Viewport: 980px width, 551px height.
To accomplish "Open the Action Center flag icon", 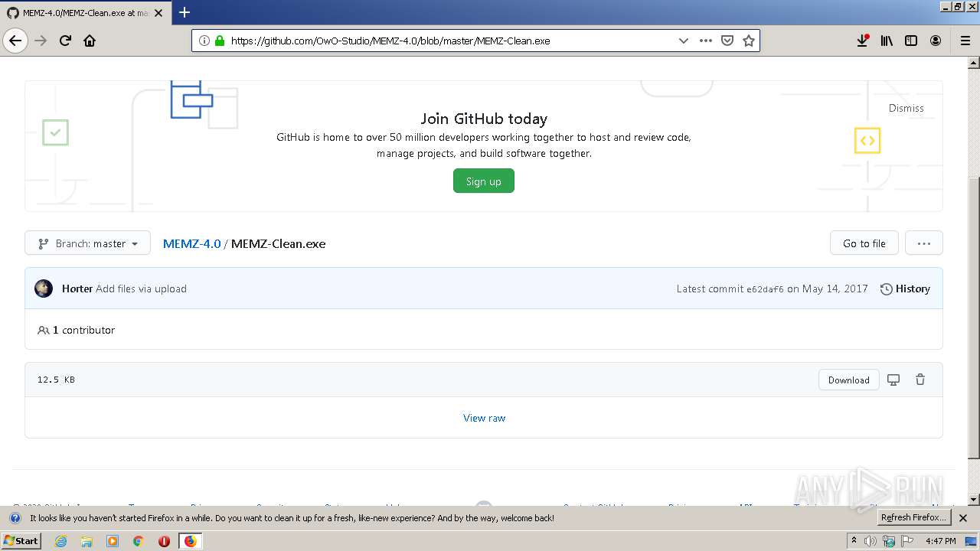I will click(x=907, y=541).
